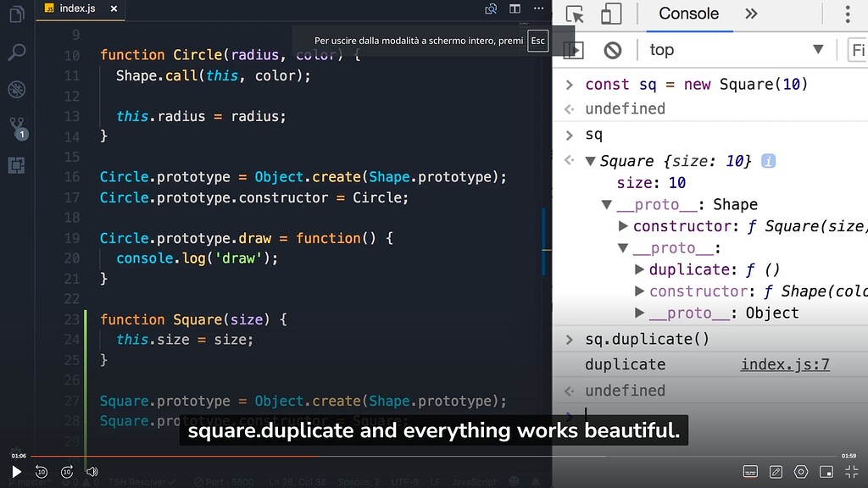This screenshot has height=488, width=868.
Task: Toggle closed captions on the video
Action: 751,471
